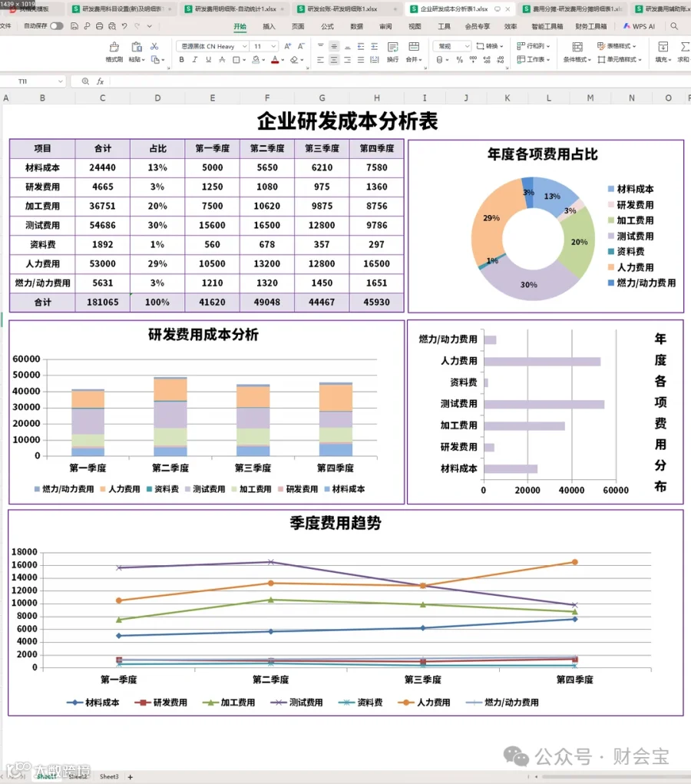Open the 插入 Insert ribbon tab
Image resolution: width=691 pixels, height=784 pixels.
click(x=269, y=27)
